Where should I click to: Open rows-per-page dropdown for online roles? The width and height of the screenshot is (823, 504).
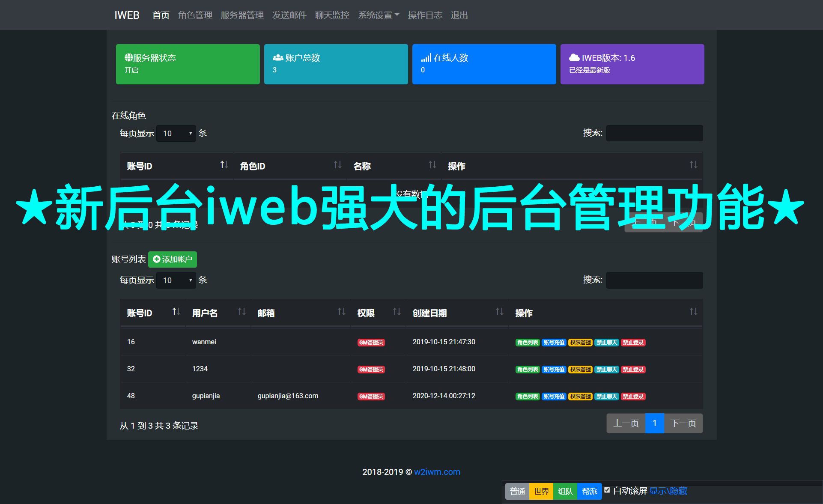(x=176, y=133)
